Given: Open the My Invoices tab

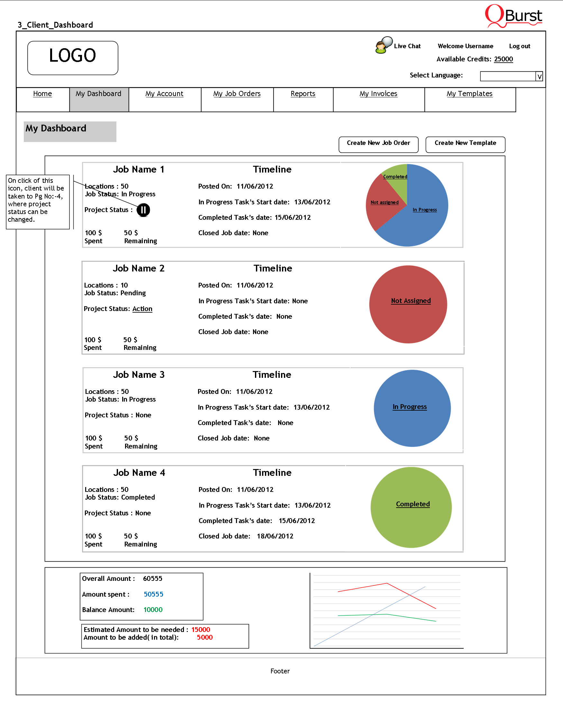Looking at the screenshot, I should pyautogui.click(x=378, y=94).
